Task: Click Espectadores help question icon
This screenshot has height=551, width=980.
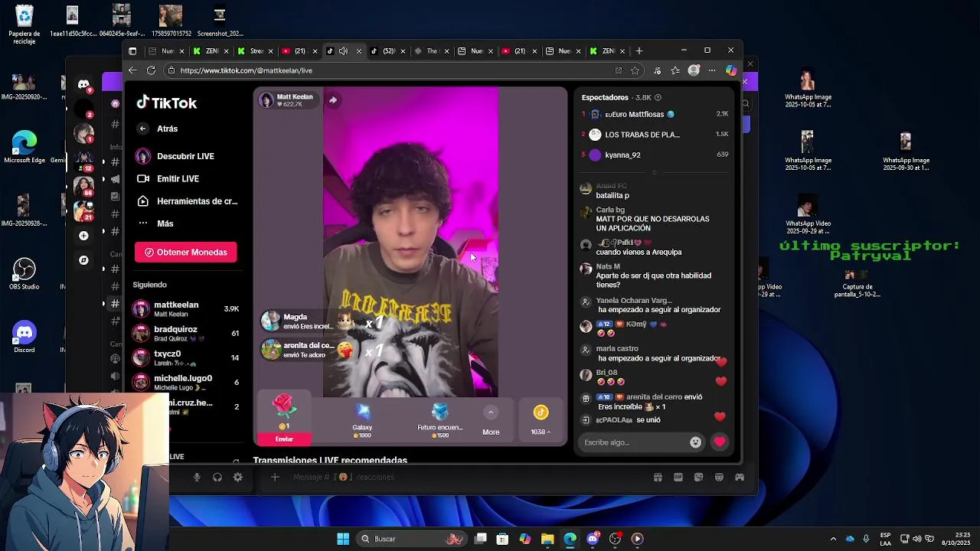Action: pyautogui.click(x=658, y=98)
